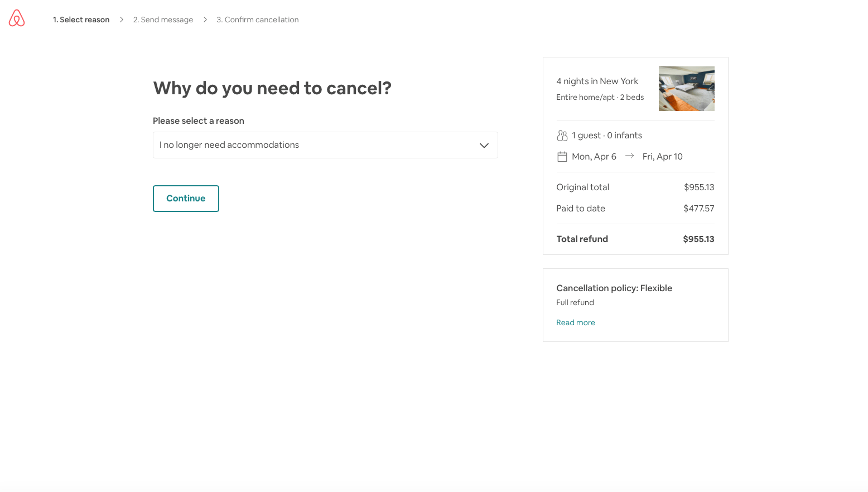Click the arrow between check-in and checkout dates
868x492 pixels.
click(629, 156)
